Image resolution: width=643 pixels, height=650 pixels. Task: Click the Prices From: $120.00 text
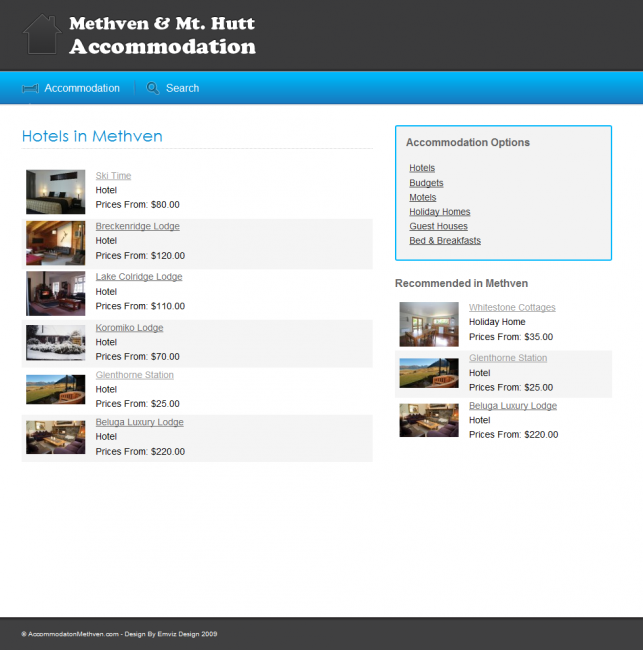coord(140,256)
